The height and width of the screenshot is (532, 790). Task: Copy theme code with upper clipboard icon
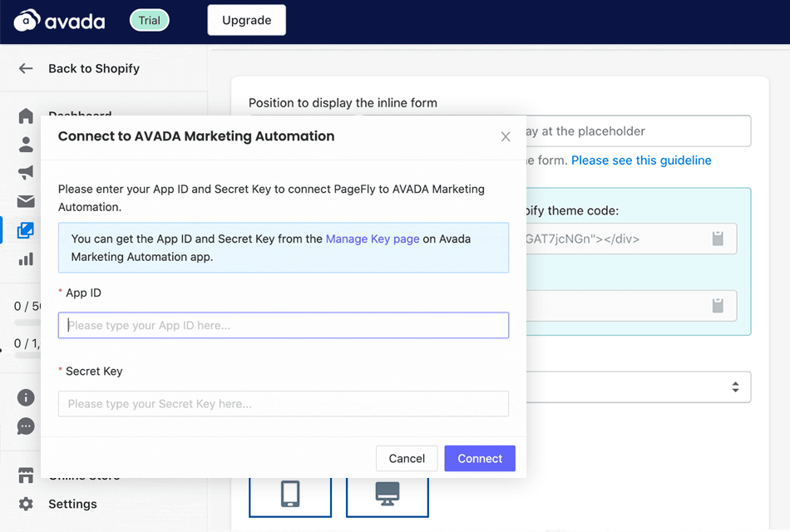tap(718, 239)
